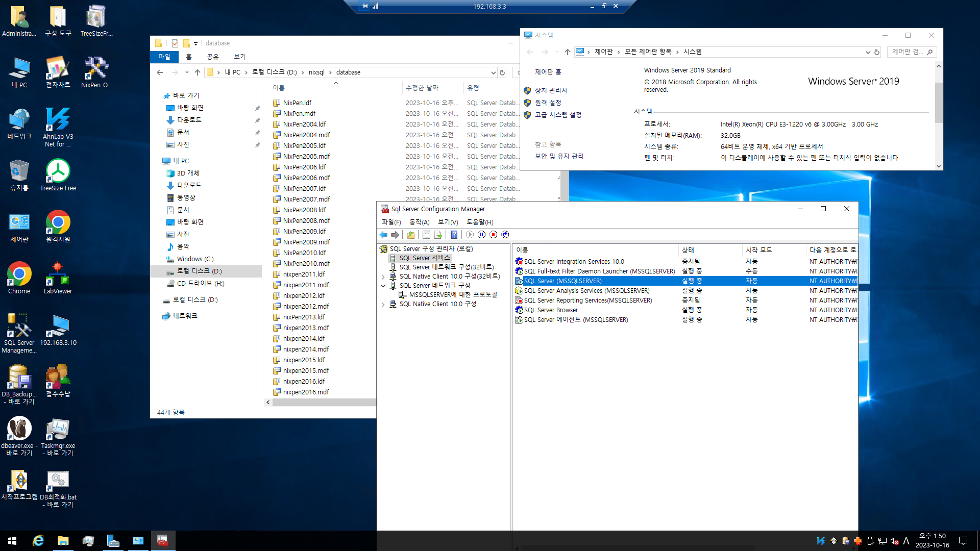
Task: Open Internet Explorer from the taskbar
Action: tap(38, 541)
